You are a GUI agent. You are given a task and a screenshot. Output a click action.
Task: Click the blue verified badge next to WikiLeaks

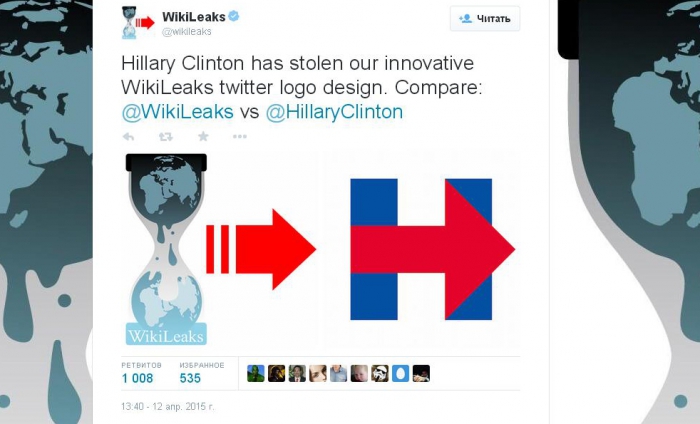click(233, 17)
